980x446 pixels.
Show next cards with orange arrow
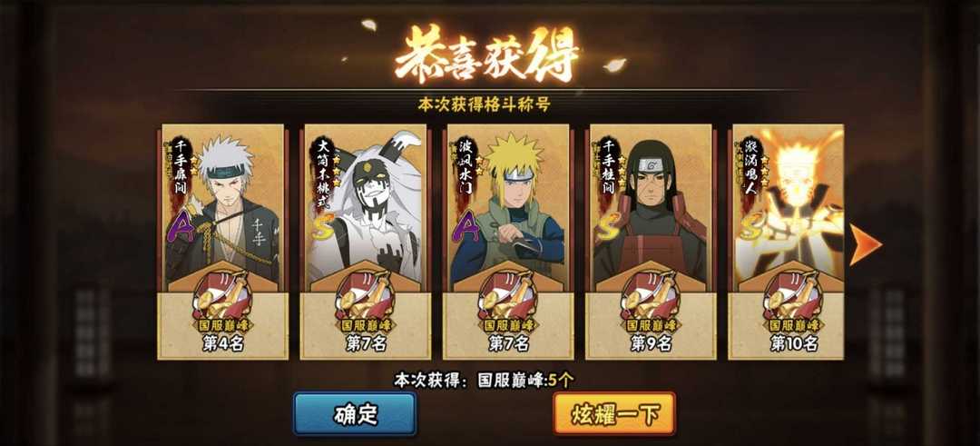866,244
